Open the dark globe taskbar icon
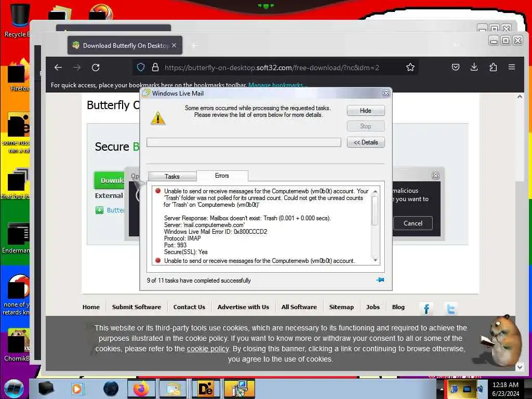532x399 pixels. 111,389
